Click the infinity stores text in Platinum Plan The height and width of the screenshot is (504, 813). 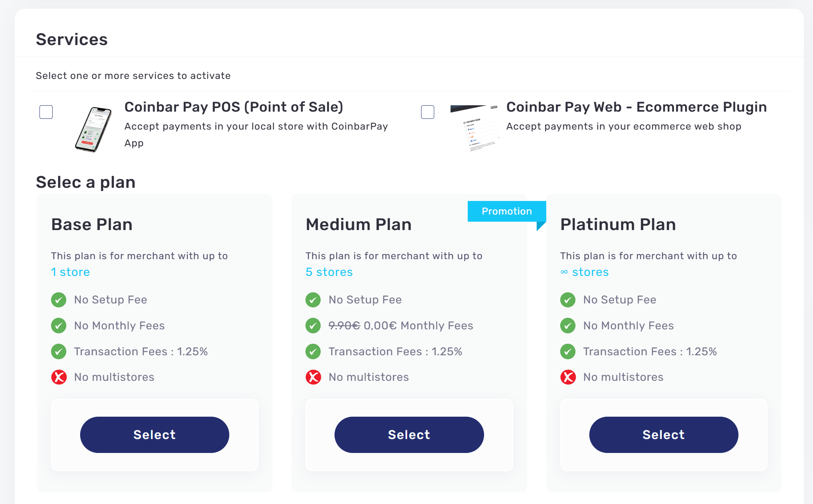point(585,272)
